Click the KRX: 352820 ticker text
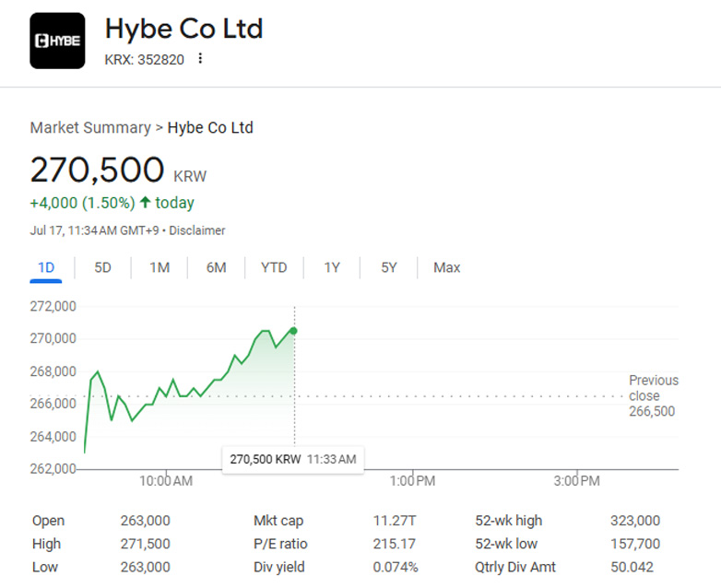 [x=145, y=60]
